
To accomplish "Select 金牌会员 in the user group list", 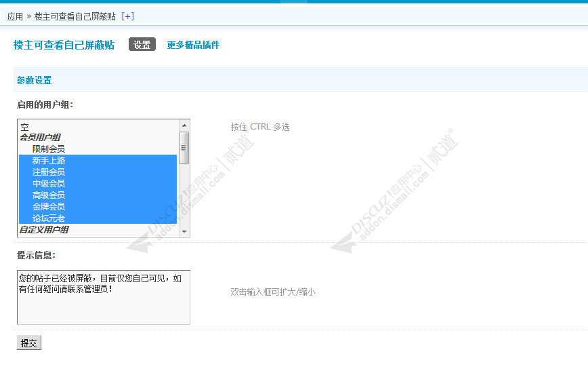I will (x=98, y=206).
